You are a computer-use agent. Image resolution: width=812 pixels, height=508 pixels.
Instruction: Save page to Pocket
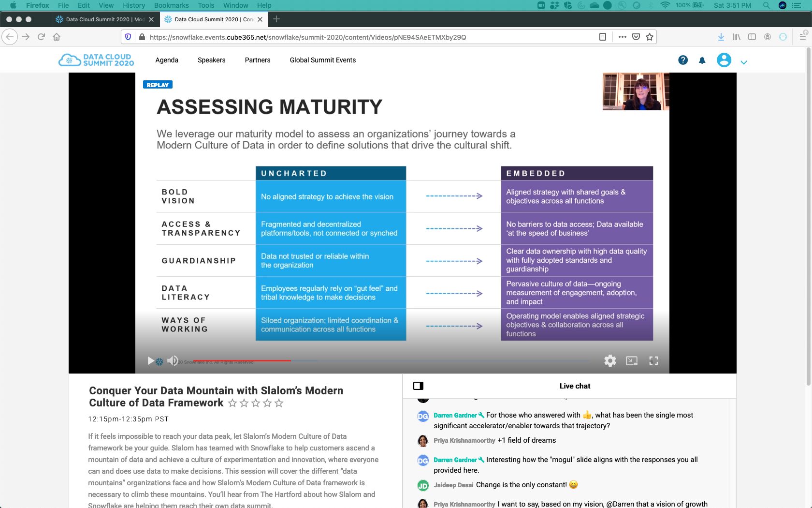[636, 37]
